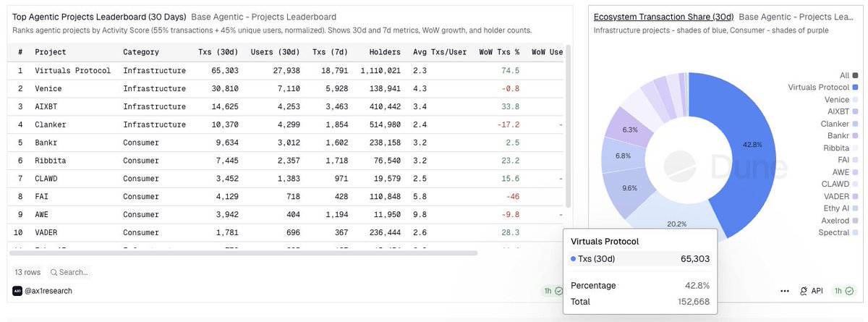Image resolution: width=868 pixels, height=322 pixels.
Task: Toggle Ribbita series in the chart legend
Action: (x=841, y=148)
